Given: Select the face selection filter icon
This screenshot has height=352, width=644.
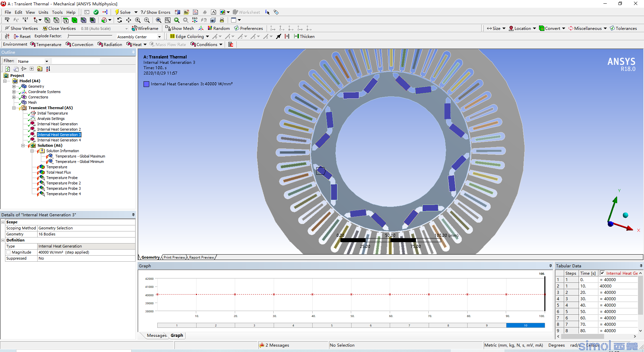Looking at the screenshot, I should pos(65,20).
